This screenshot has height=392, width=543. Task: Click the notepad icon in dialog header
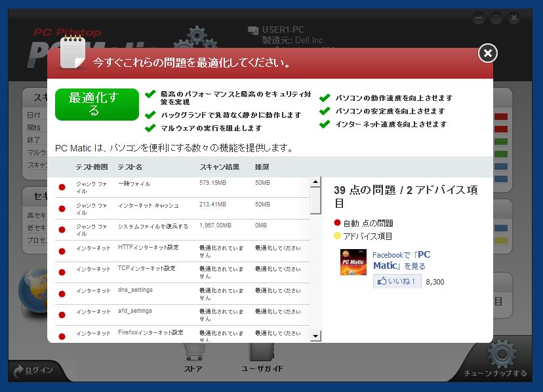pyautogui.click(x=72, y=52)
